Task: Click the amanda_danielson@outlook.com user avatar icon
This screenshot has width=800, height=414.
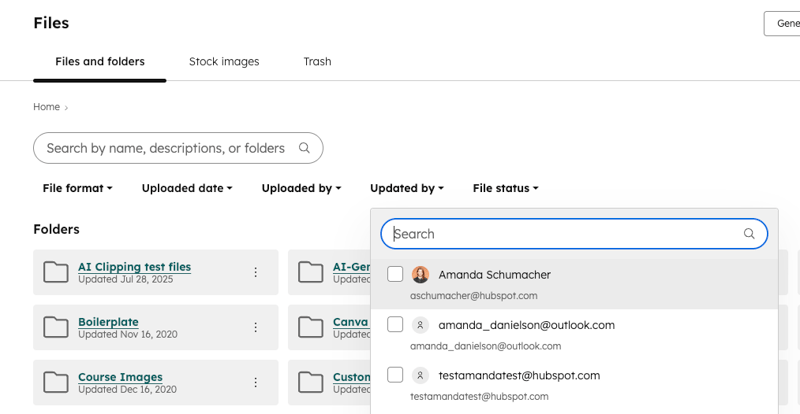Action: pyautogui.click(x=420, y=325)
